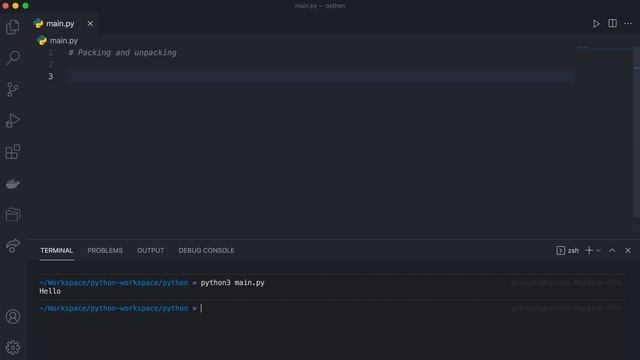Viewport: 640px width, 360px height.
Task: Select the main.py editor tab
Action: pos(64,24)
